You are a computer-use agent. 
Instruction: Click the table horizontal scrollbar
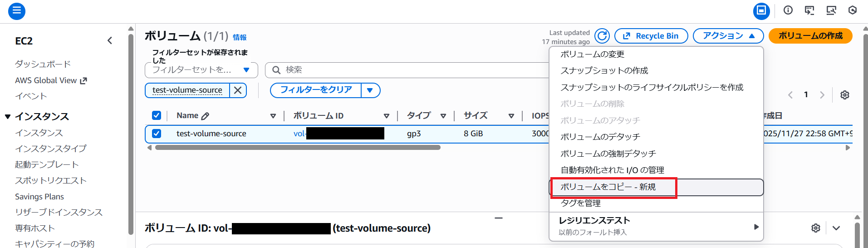click(x=298, y=148)
